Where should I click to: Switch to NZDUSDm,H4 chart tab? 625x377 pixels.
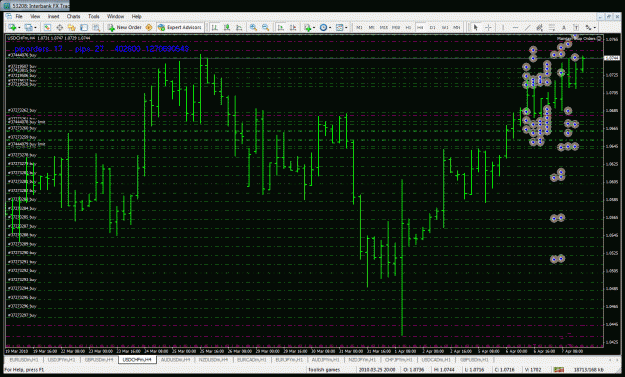tap(213, 359)
